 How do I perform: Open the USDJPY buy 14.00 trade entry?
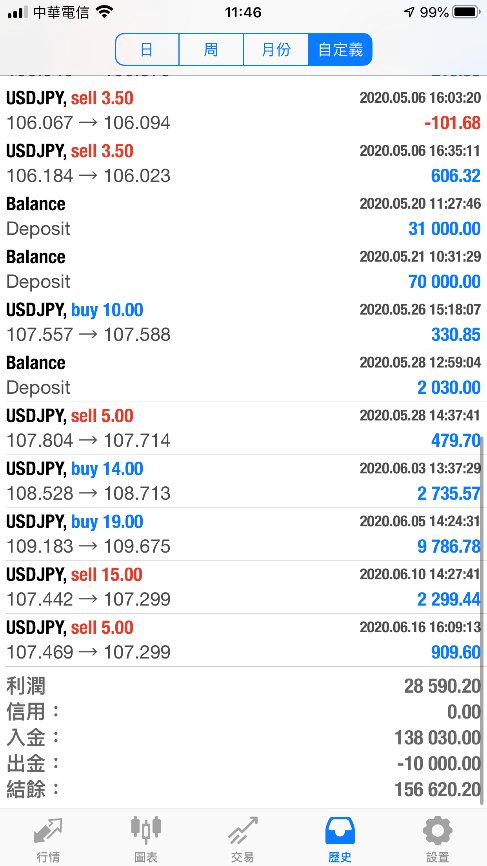pos(244,481)
